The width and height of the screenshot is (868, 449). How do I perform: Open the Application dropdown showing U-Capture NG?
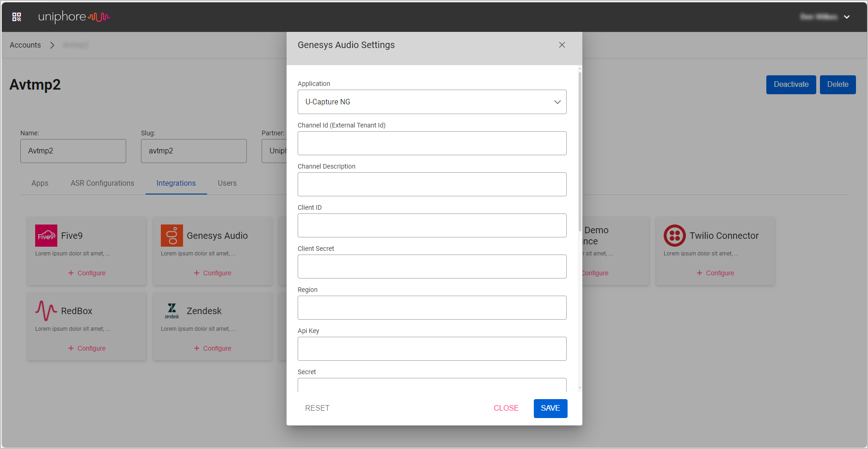click(x=432, y=102)
